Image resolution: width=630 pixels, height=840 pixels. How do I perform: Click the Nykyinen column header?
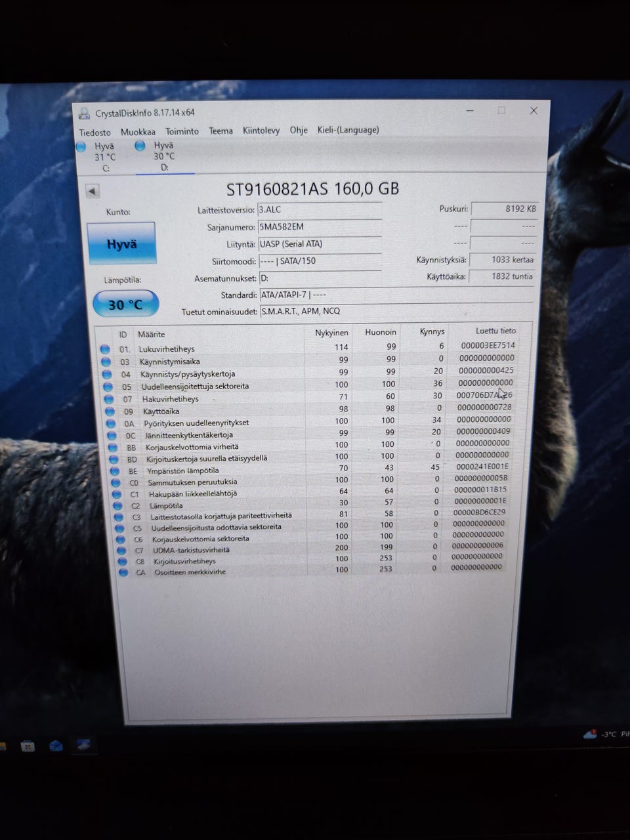pos(331,333)
